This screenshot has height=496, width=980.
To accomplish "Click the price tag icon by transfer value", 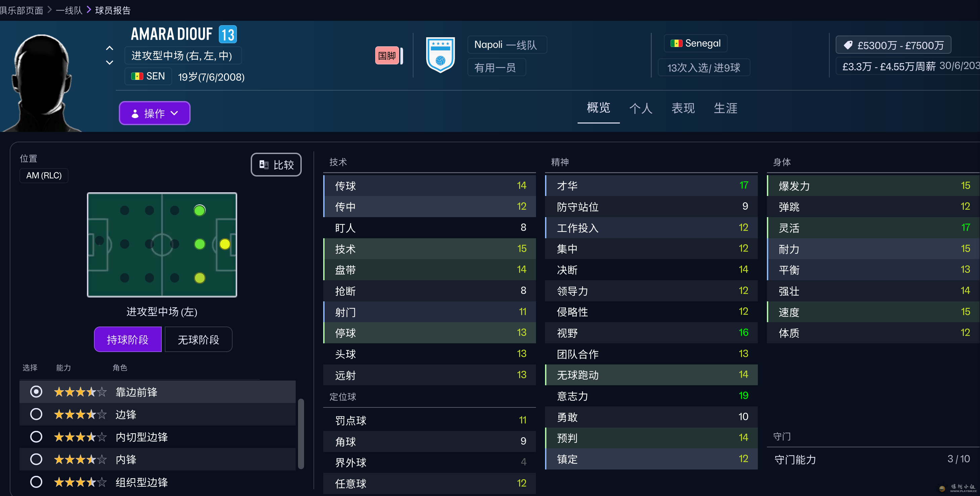I will (848, 45).
